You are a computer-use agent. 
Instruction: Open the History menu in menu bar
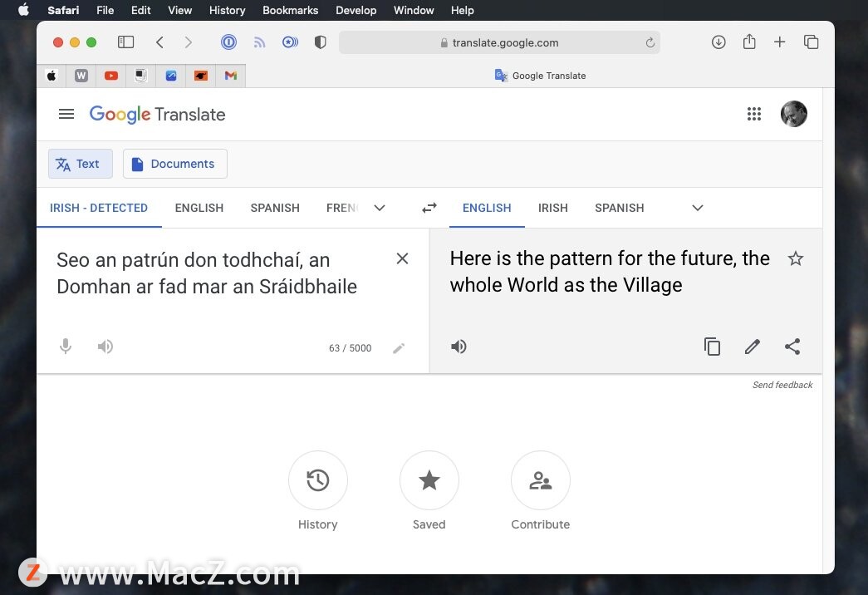(x=227, y=10)
